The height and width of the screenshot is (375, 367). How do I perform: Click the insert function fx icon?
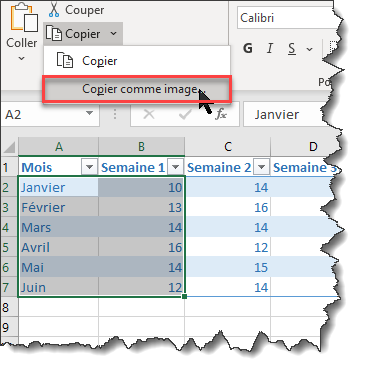(221, 115)
